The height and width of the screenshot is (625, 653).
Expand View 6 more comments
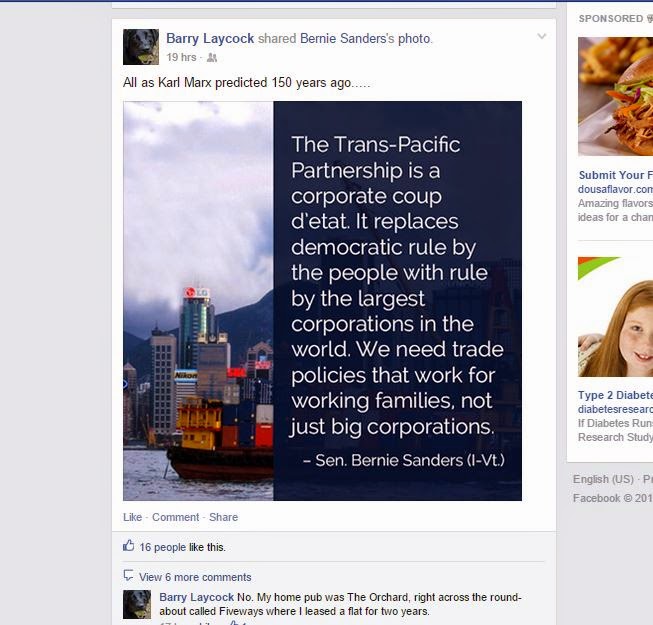click(x=195, y=577)
